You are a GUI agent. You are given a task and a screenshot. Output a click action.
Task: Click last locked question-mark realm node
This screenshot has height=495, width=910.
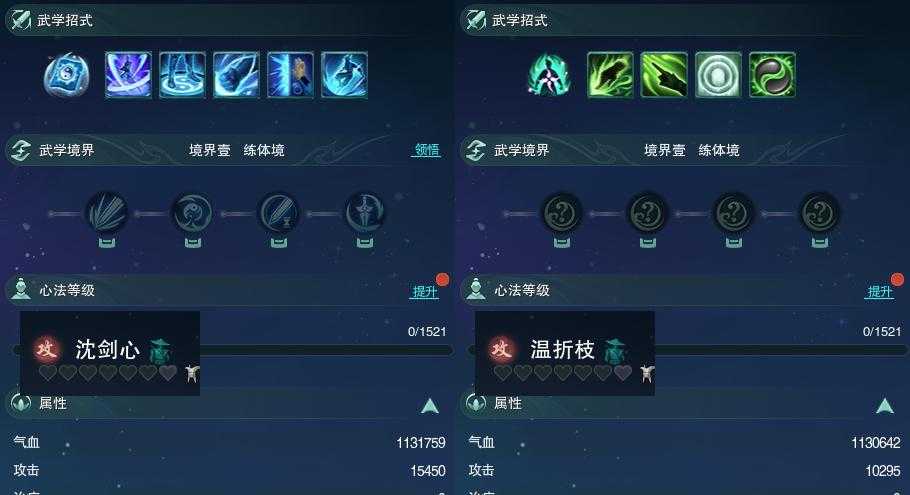pos(819,214)
